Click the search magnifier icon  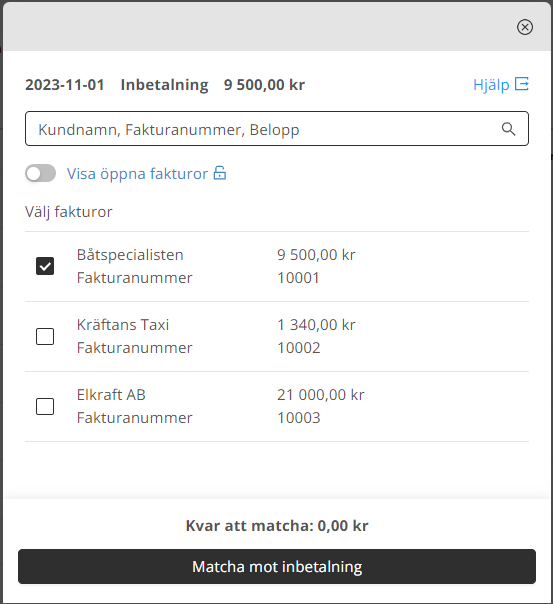pos(508,129)
